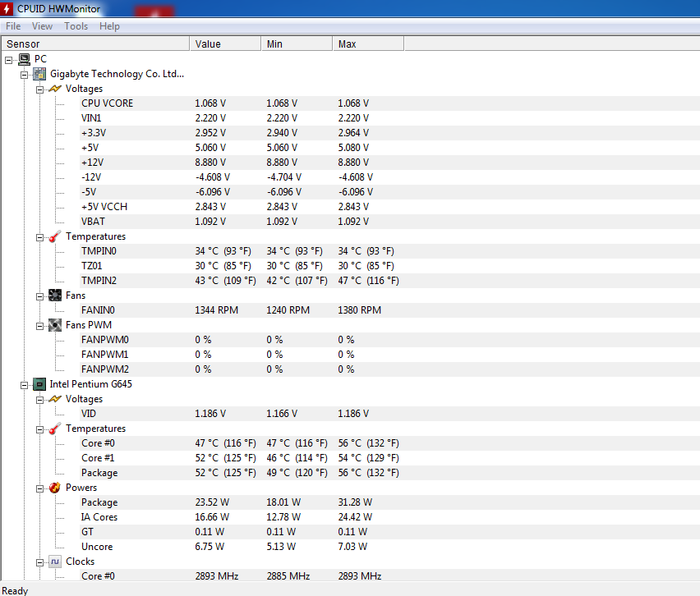
Task: Click the CPUID HWMonitor lightning-bolt title icon
Action: pyautogui.click(x=7, y=8)
